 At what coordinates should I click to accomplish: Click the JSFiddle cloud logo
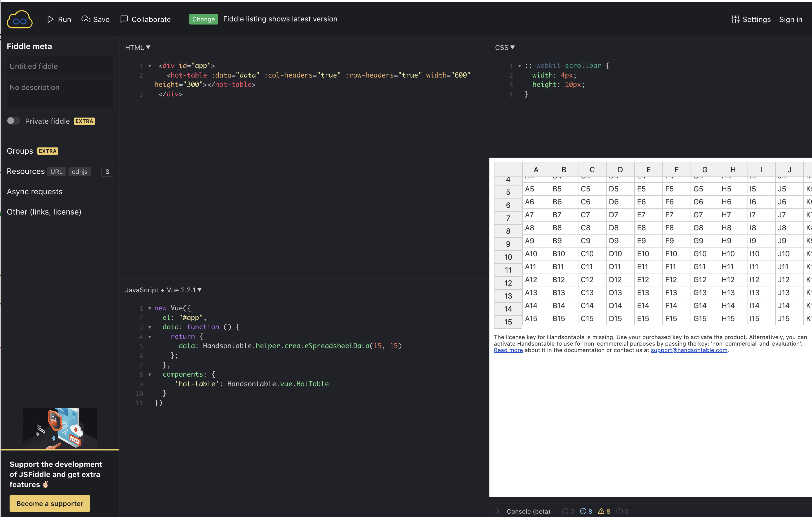19,19
